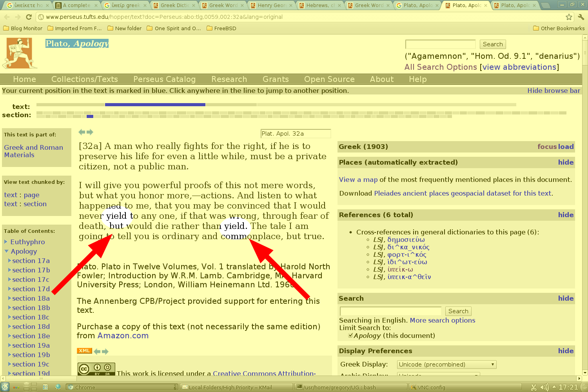Click the section position browse bar

[301, 114]
